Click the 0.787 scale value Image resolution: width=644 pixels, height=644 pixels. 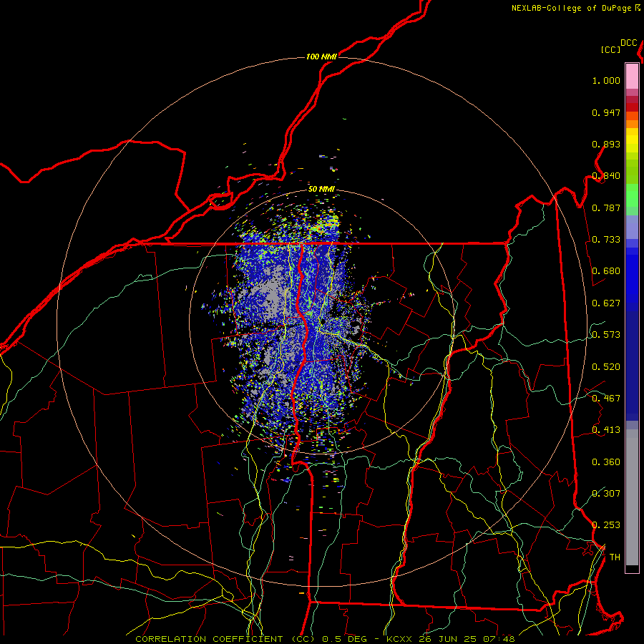point(606,208)
